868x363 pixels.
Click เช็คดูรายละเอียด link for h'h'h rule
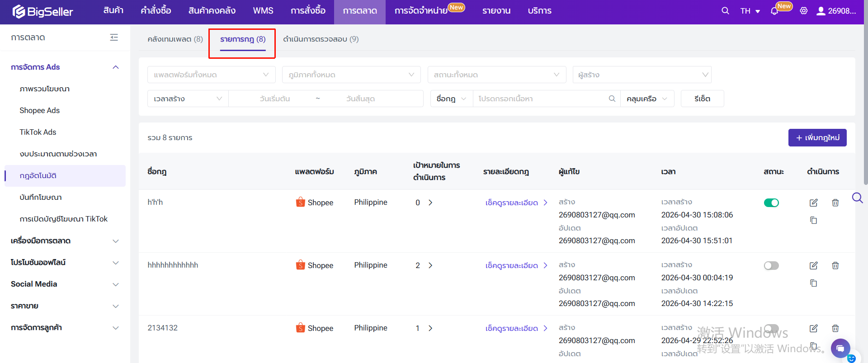tap(516, 203)
